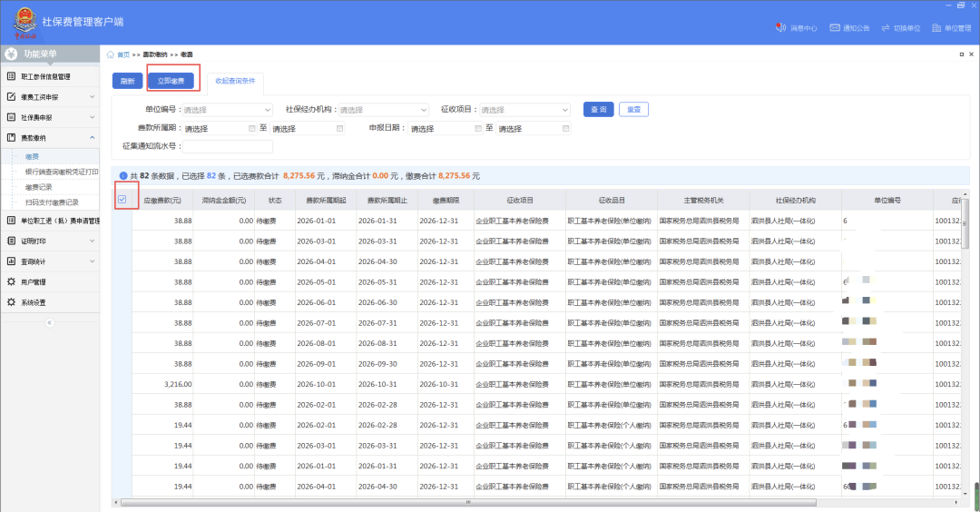Open calendar for 申报日期 end date
This screenshot has height=512, width=980.
pos(565,128)
